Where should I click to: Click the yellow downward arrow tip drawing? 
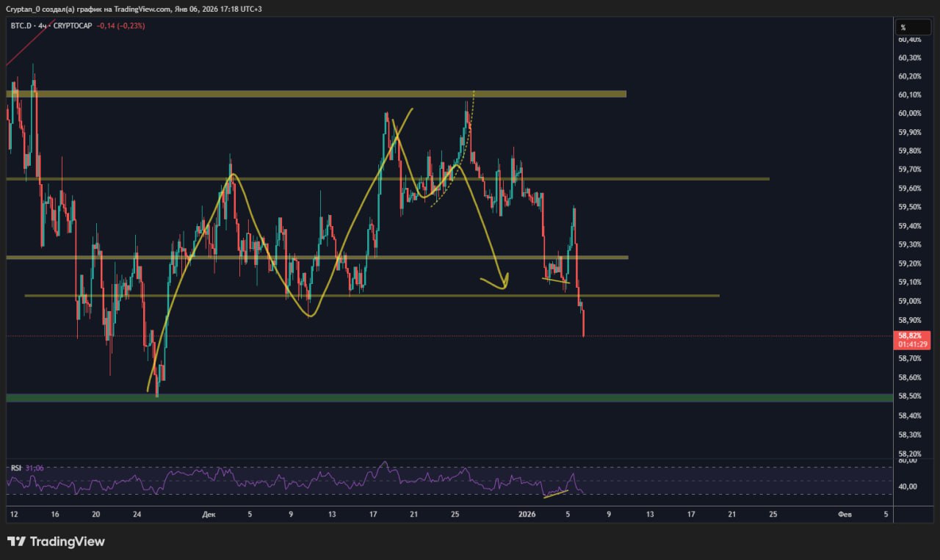(505, 285)
